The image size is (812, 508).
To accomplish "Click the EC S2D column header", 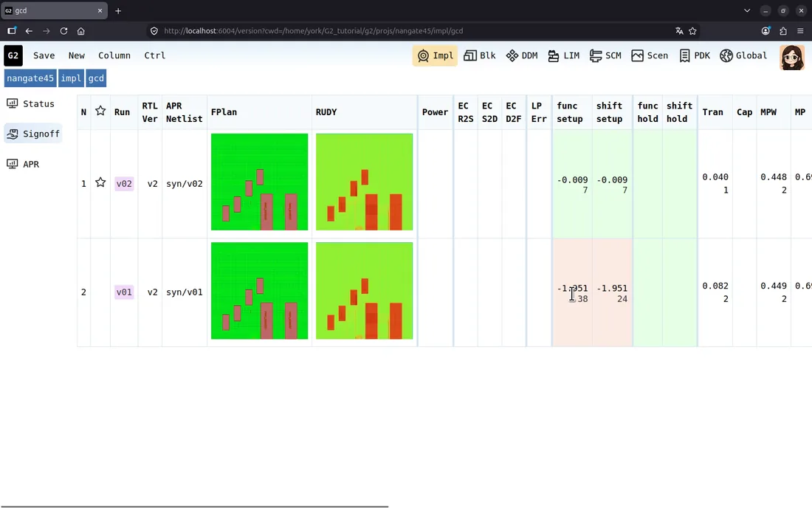I will coord(489,112).
